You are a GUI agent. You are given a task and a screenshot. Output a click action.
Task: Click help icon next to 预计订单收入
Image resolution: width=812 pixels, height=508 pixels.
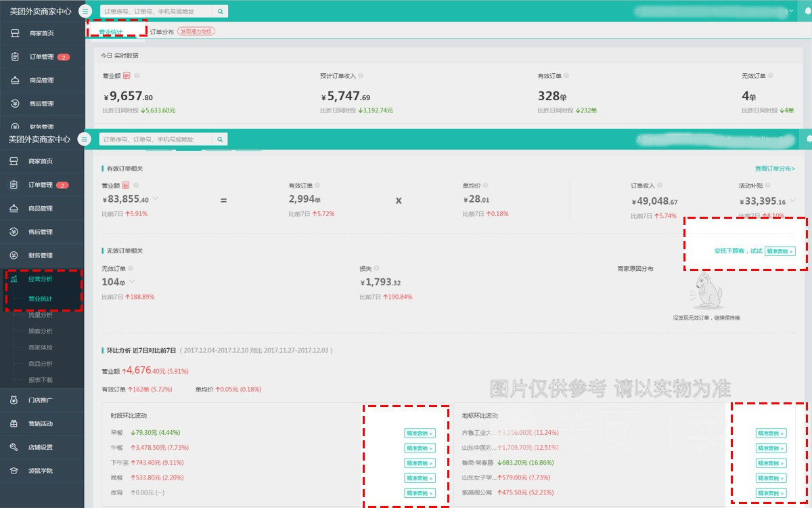tap(362, 76)
